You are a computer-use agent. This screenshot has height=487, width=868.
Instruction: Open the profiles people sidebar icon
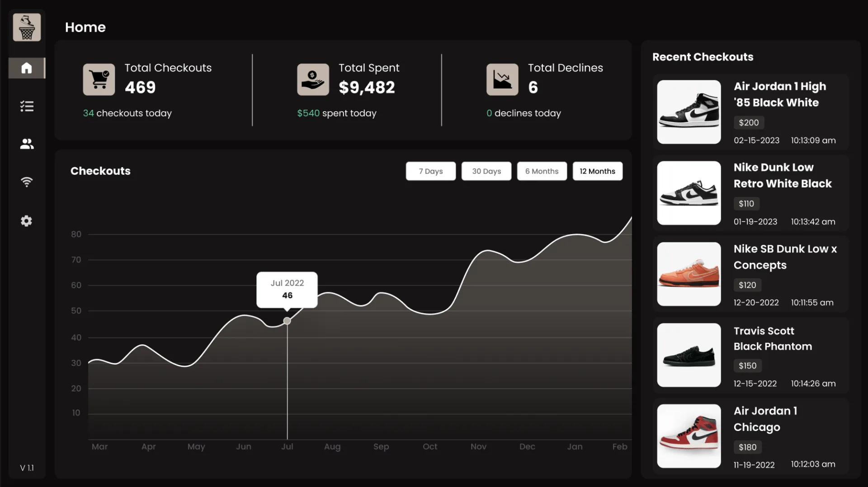[27, 144]
